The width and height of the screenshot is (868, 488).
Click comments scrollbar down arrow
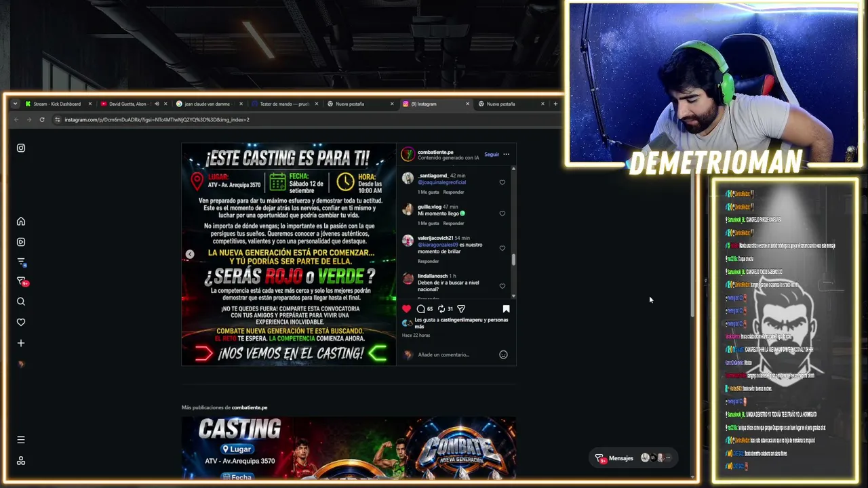[x=513, y=296]
